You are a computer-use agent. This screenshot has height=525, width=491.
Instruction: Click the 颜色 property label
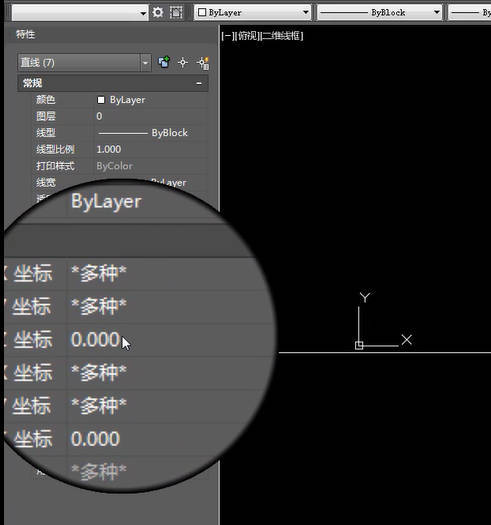[46, 100]
